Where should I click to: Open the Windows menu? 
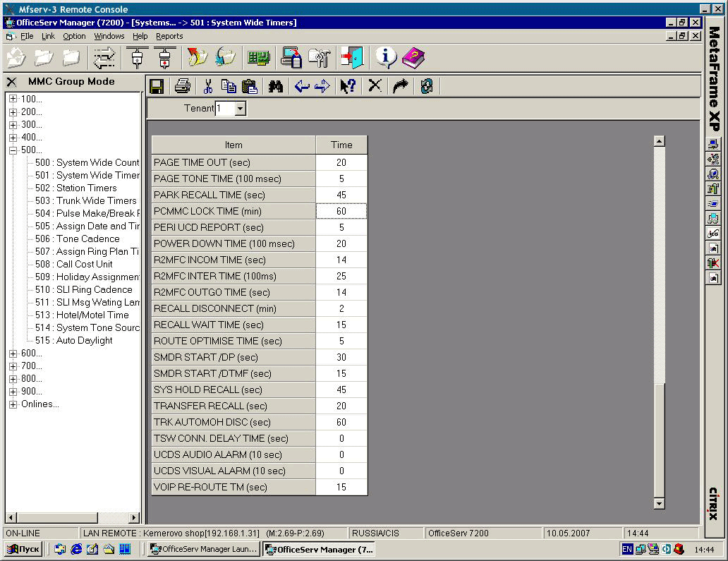point(109,36)
